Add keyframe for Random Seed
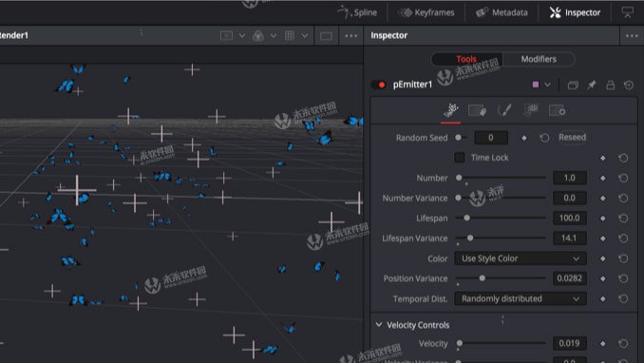 click(524, 138)
